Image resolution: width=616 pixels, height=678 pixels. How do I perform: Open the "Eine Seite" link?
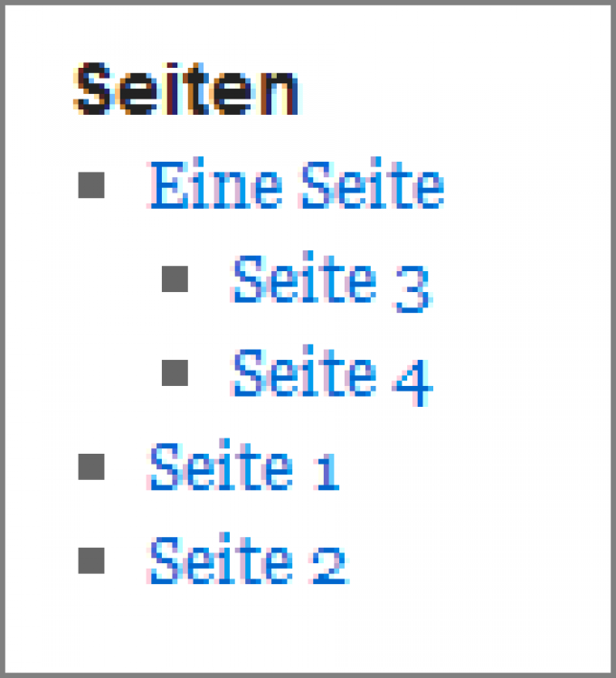pyautogui.click(x=296, y=187)
